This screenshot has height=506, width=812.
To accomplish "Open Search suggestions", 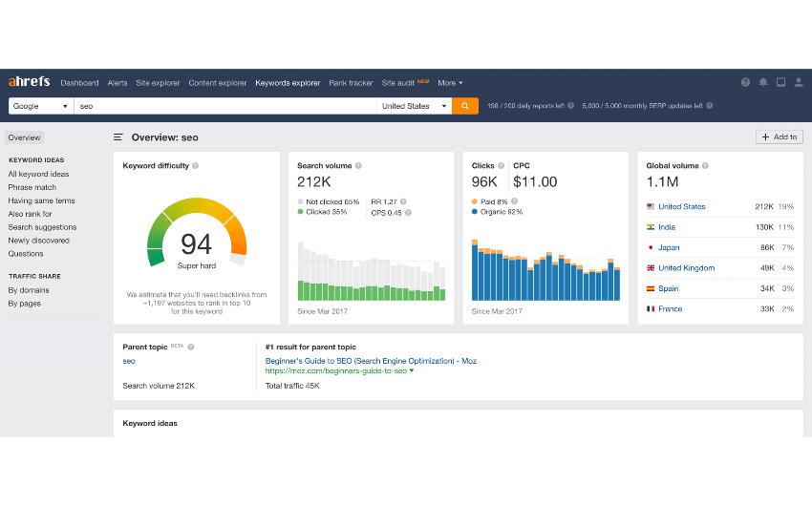I will (x=42, y=227).
